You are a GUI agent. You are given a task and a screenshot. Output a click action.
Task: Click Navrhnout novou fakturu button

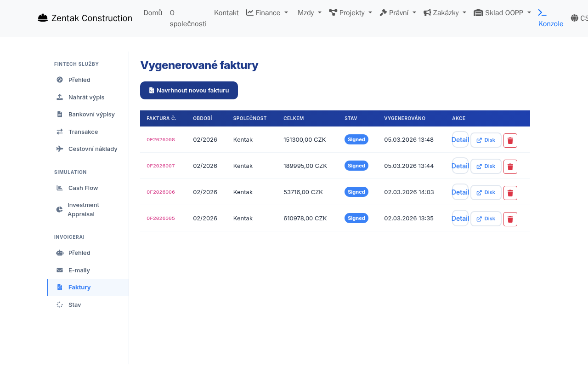(189, 90)
